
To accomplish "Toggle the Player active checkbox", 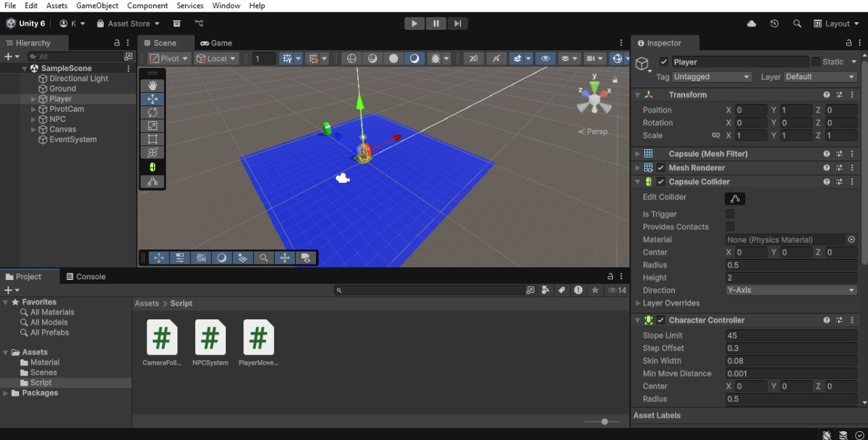I will [664, 62].
